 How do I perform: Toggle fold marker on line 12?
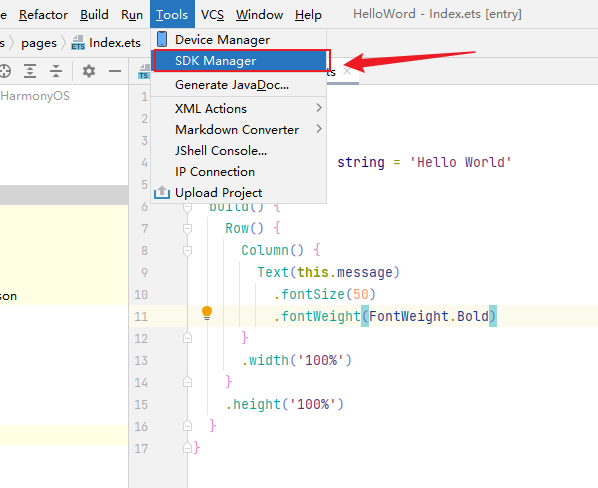click(x=187, y=338)
